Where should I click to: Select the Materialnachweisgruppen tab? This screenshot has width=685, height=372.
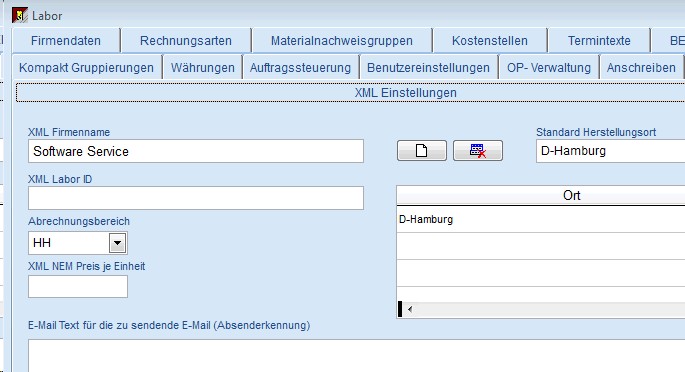(x=342, y=41)
